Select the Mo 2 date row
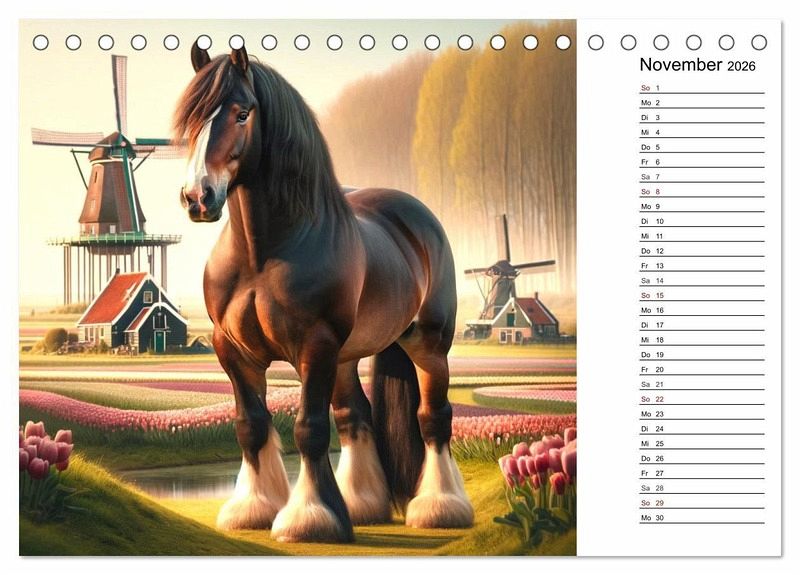Image resolution: width=800 pixels, height=575 pixels. [702, 103]
